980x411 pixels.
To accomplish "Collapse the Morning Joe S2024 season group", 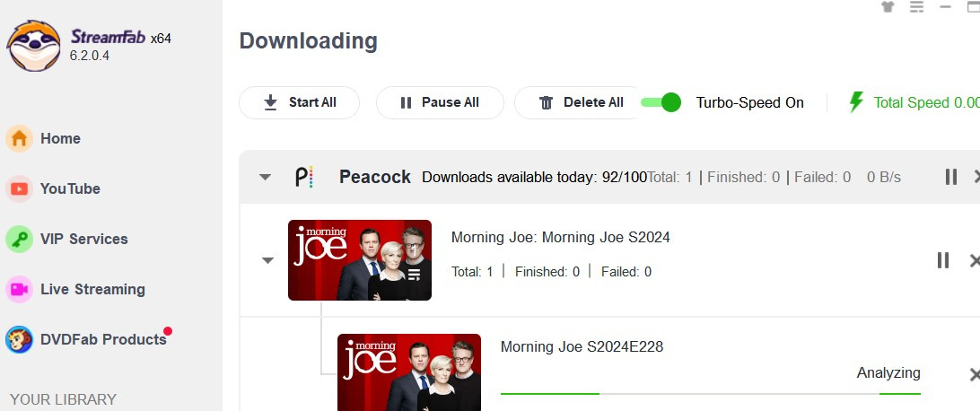I will point(267,260).
